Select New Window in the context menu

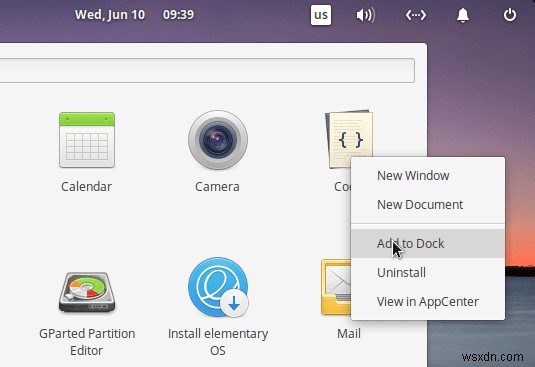428,176
